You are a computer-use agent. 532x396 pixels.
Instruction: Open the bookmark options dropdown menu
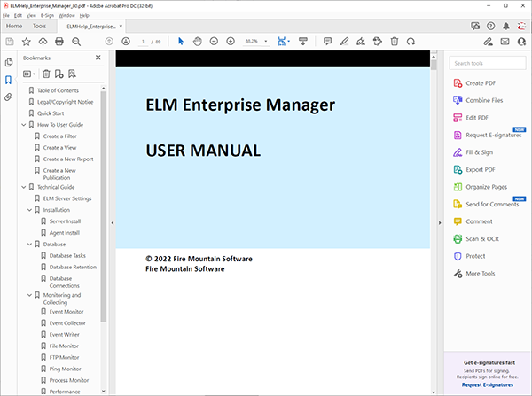[x=29, y=74]
